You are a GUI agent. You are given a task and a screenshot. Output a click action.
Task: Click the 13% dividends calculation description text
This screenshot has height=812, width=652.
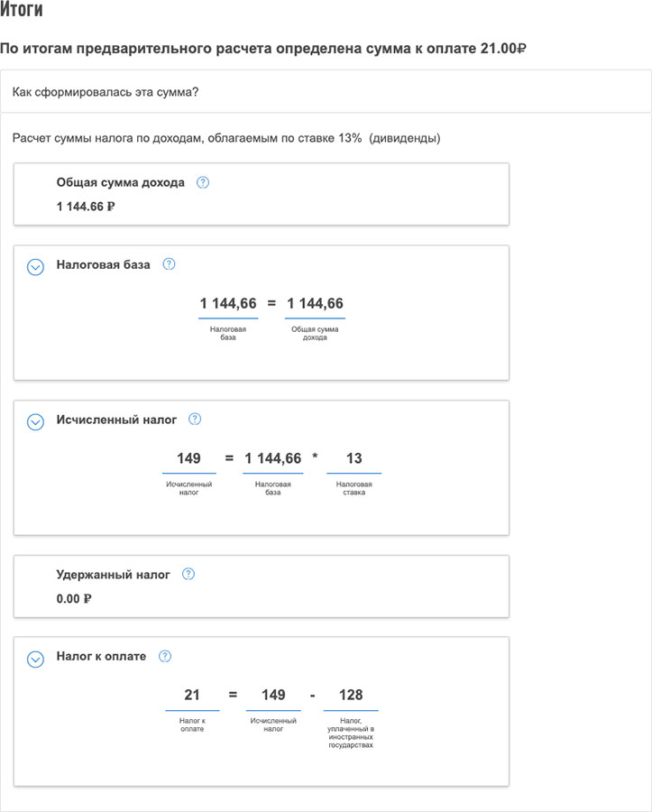click(x=226, y=138)
